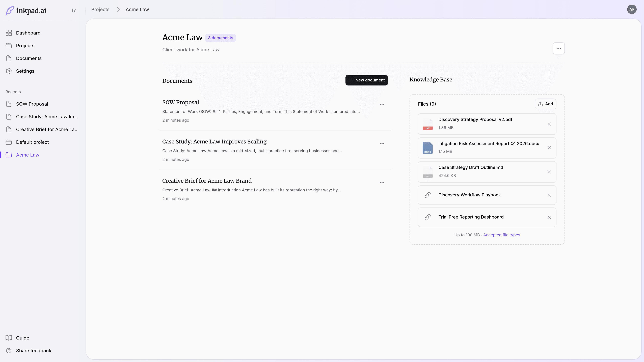Open the AF user avatar menu

point(632,10)
